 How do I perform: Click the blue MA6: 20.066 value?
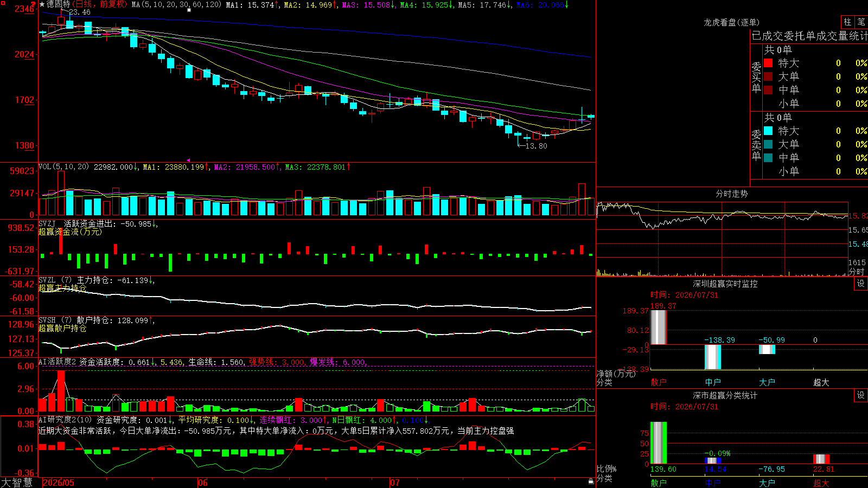pos(542,4)
